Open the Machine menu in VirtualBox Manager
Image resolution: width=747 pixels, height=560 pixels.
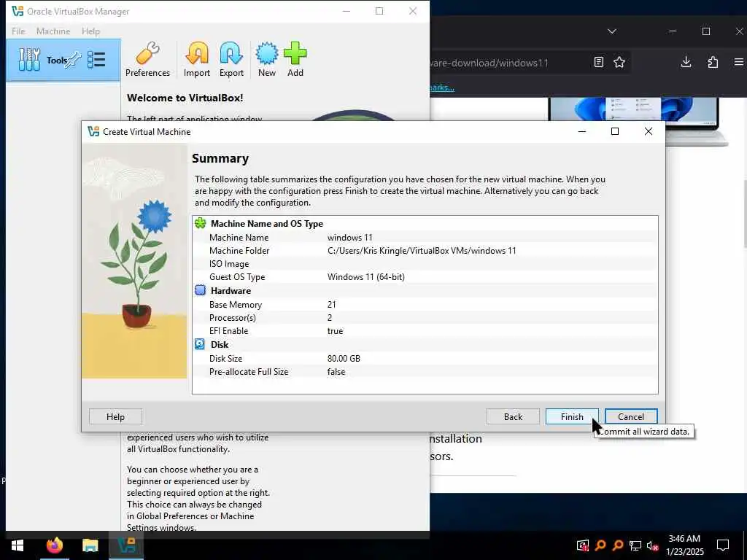point(53,31)
